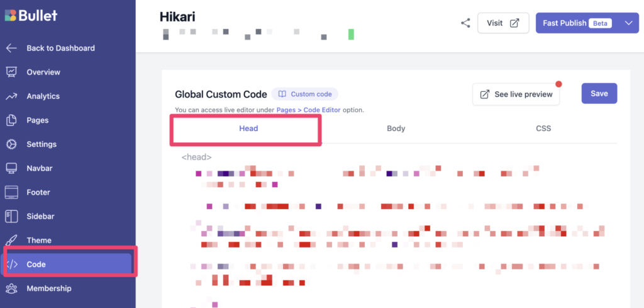Switch to the Body tab

click(396, 128)
